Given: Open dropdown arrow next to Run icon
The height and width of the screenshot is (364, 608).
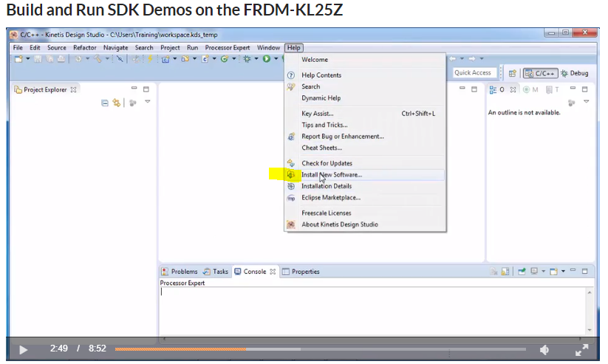Looking at the screenshot, I should coord(276,59).
